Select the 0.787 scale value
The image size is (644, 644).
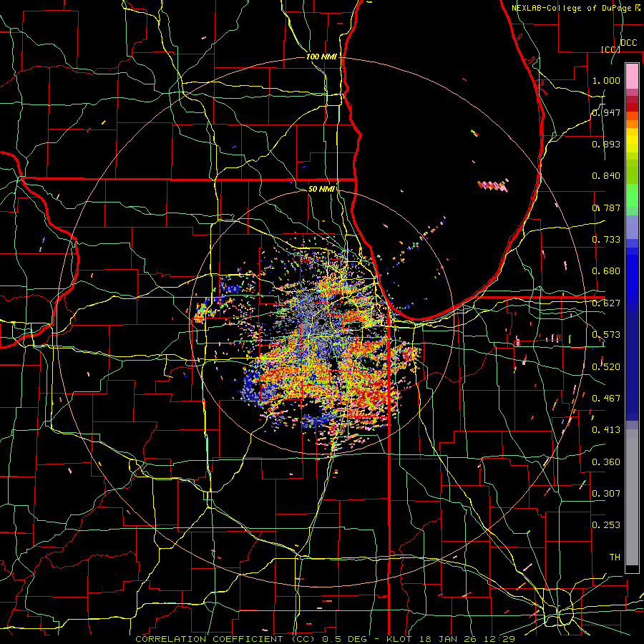tap(606, 208)
